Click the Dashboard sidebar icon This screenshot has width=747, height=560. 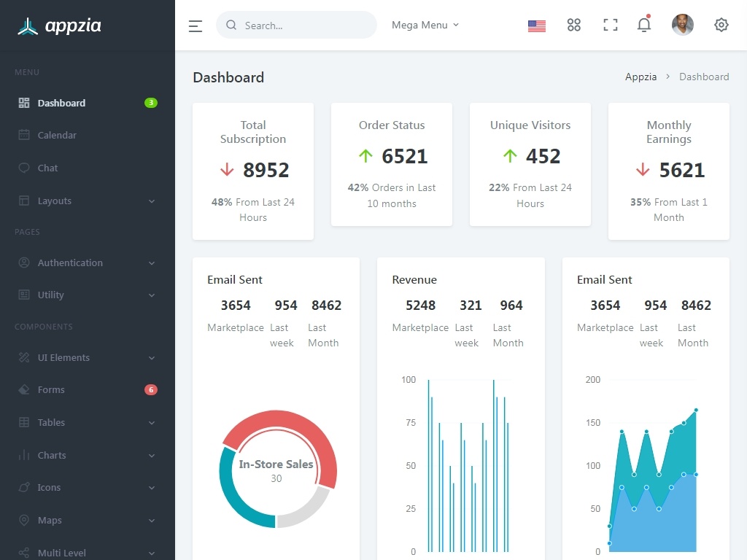[x=24, y=103]
